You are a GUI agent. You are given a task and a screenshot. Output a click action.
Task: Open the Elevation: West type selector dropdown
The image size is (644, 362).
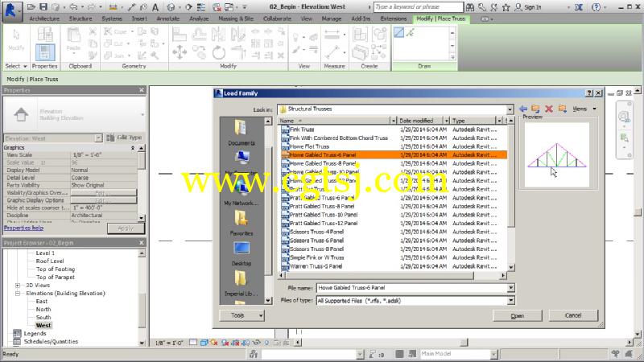point(98,138)
